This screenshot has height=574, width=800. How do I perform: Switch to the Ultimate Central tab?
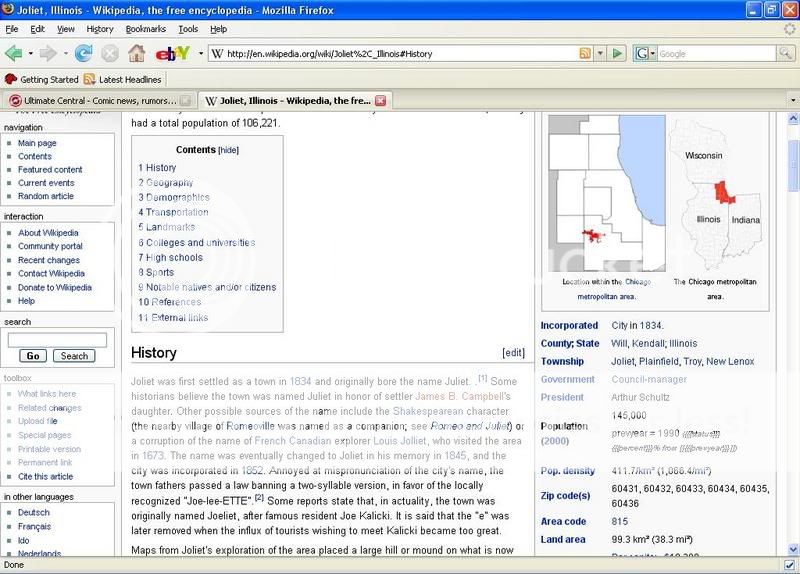tap(99, 101)
